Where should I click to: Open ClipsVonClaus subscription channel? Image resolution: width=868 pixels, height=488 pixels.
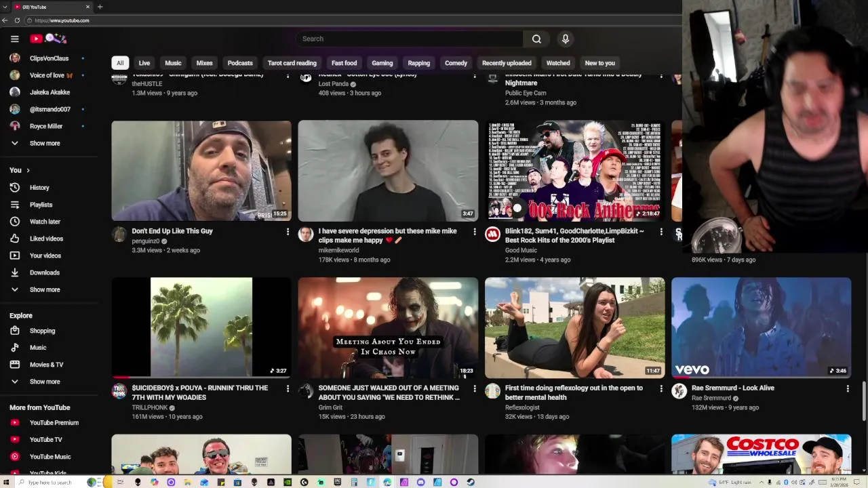[x=47, y=59]
